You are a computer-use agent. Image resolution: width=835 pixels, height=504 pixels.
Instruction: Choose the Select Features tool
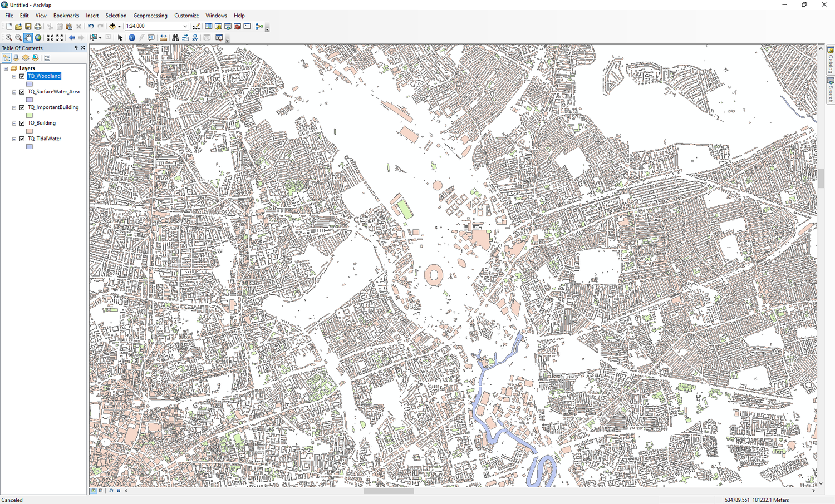(94, 38)
